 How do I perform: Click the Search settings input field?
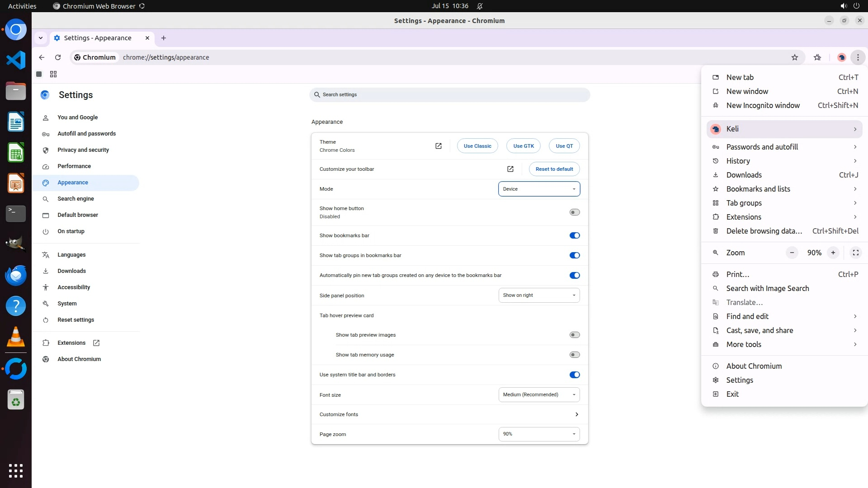[x=449, y=94]
